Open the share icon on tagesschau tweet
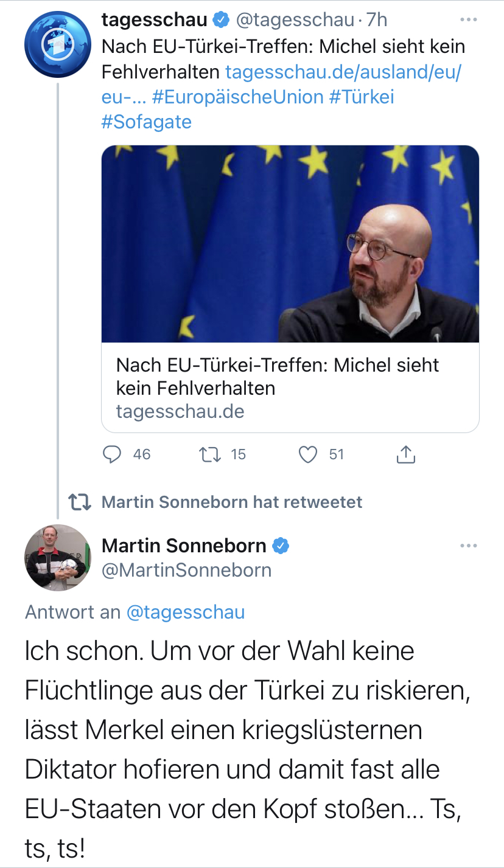The image size is (504, 868). coord(406,454)
